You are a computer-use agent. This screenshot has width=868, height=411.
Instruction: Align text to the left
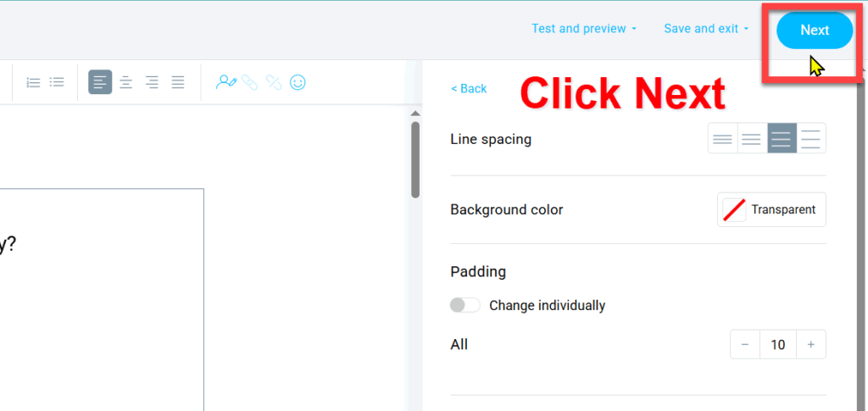point(100,82)
